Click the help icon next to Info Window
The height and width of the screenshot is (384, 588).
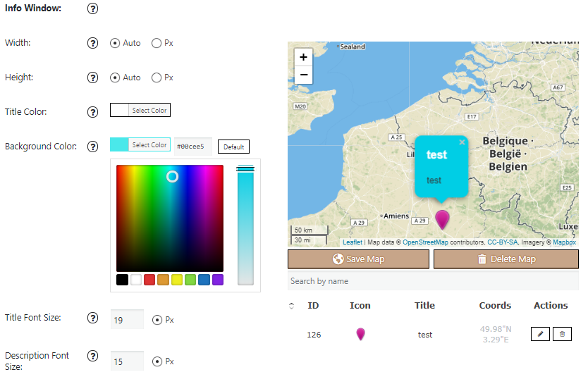point(92,9)
